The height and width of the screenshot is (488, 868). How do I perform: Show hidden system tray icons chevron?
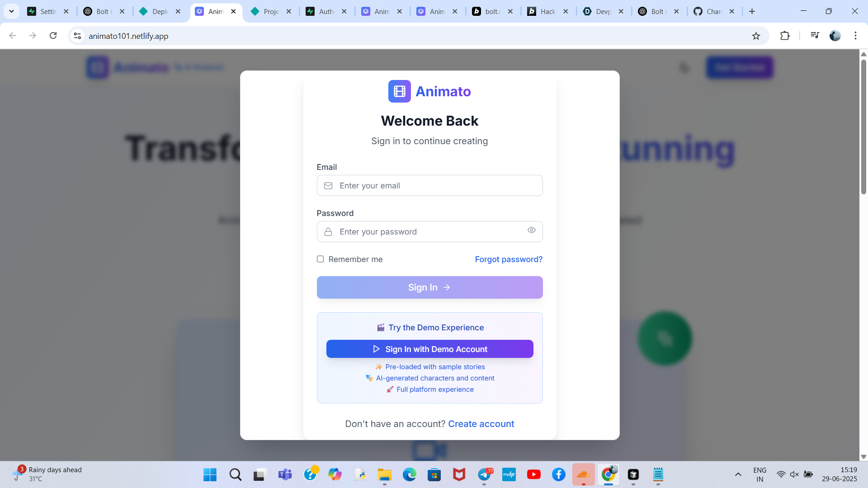(x=738, y=474)
